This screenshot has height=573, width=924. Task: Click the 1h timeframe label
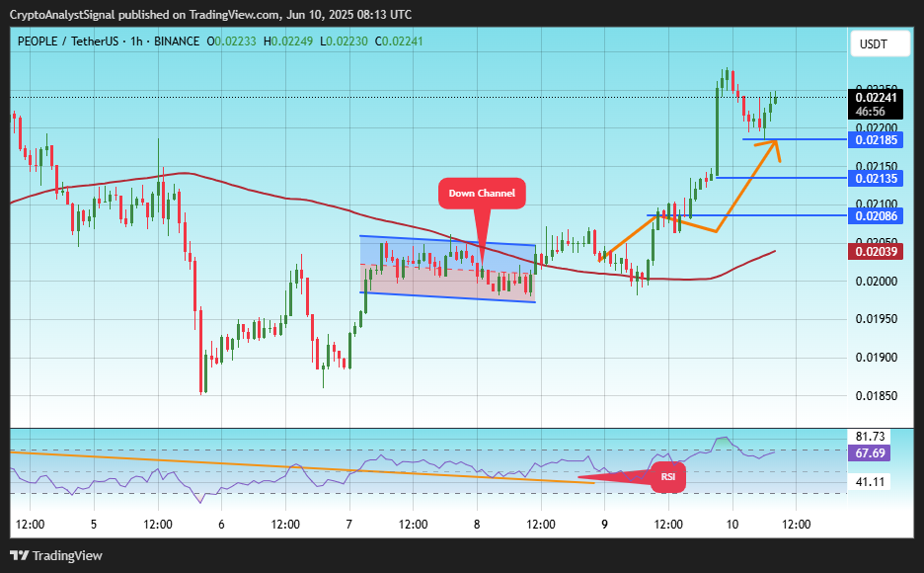coord(136,41)
